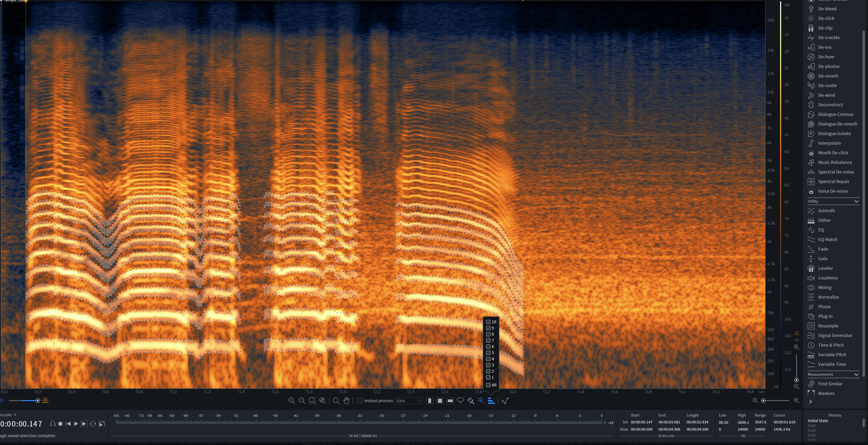868x445 pixels.
Task: Uncheck harmonic 1 checkbox
Action: pyautogui.click(x=488, y=378)
